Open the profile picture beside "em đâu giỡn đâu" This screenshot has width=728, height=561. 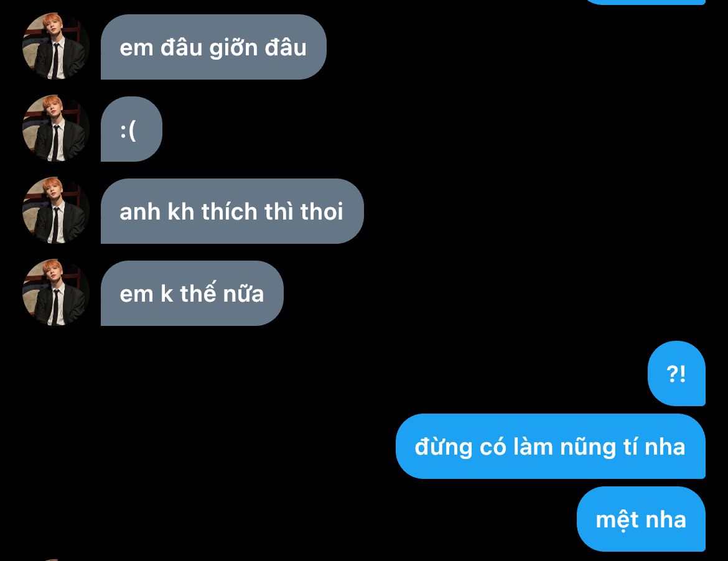(56, 47)
